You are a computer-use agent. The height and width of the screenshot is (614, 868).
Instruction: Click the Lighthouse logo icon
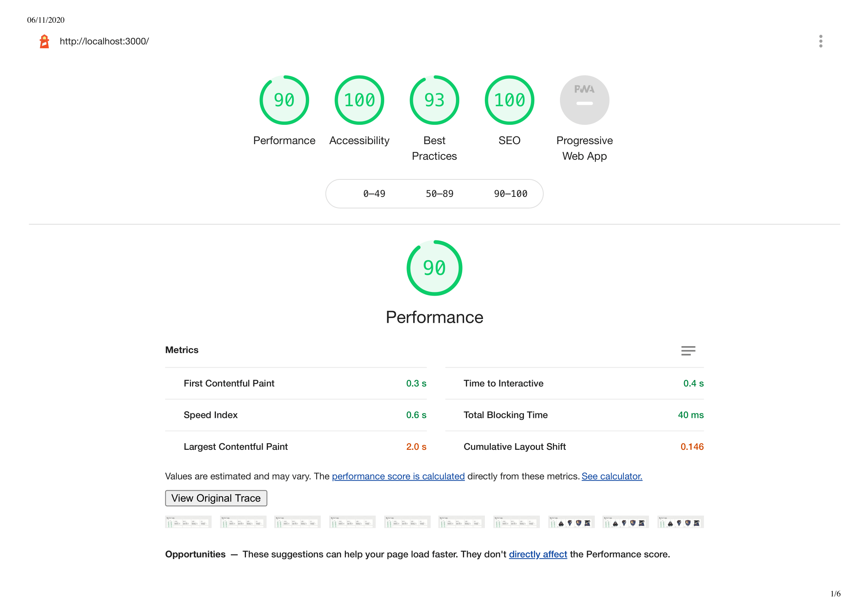(x=45, y=41)
